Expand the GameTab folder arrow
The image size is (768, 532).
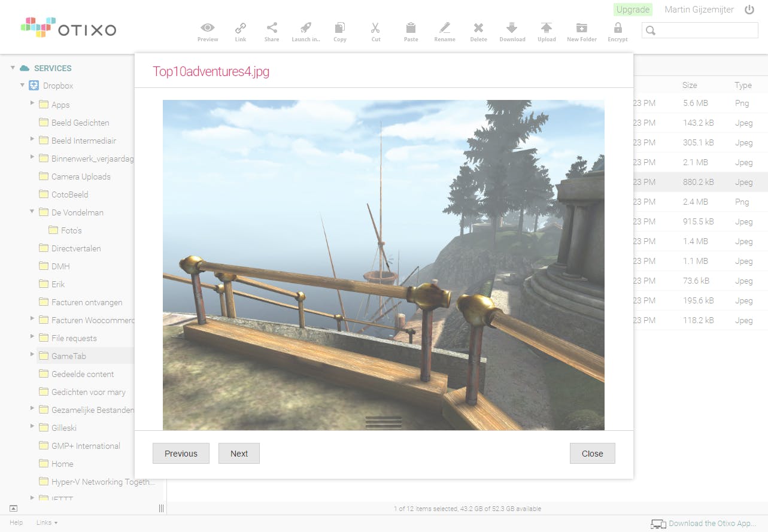coord(32,355)
